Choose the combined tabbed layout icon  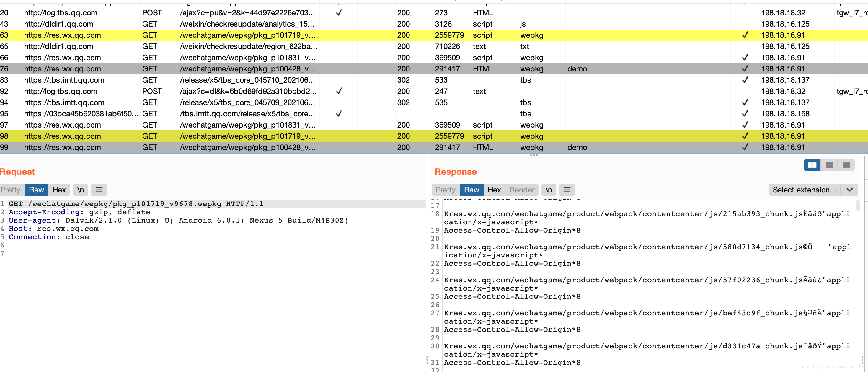[x=846, y=165]
